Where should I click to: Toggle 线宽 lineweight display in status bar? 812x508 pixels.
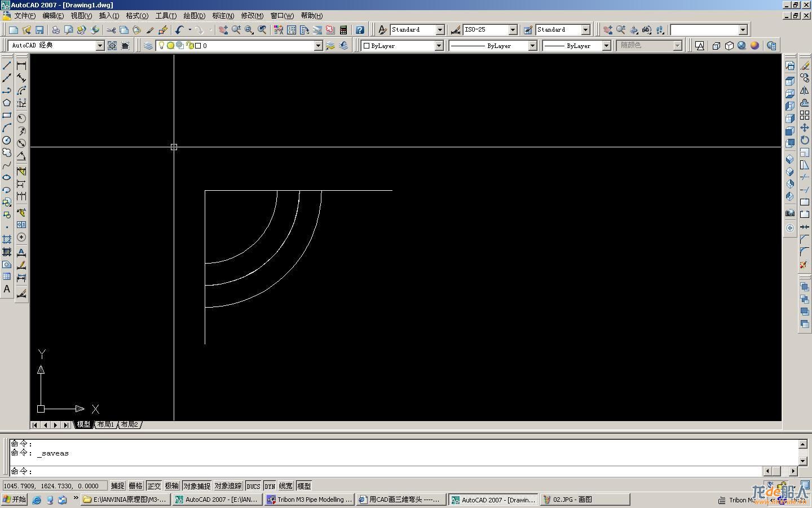[286, 486]
